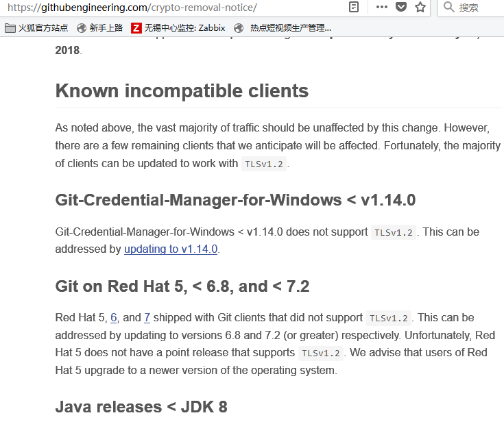Click 'Known incompatible clients' heading
The width and height of the screenshot is (504, 422).
pos(182,91)
